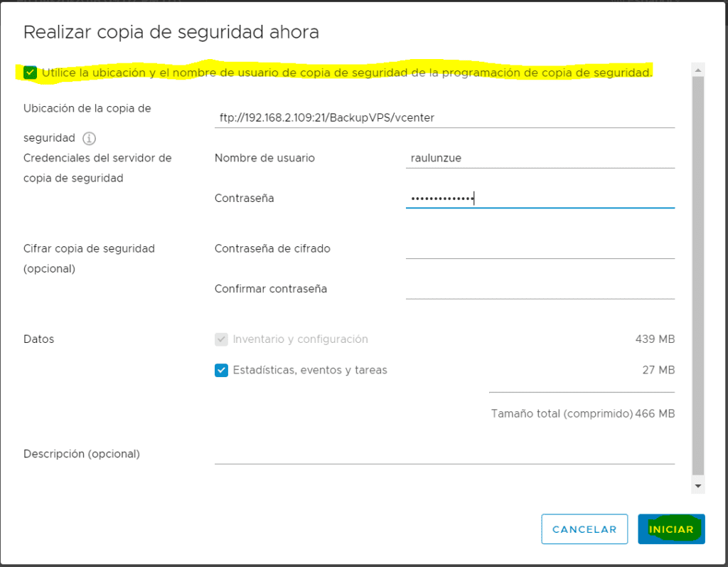Click the scrollbar up arrow
The image size is (728, 567).
pos(697,68)
